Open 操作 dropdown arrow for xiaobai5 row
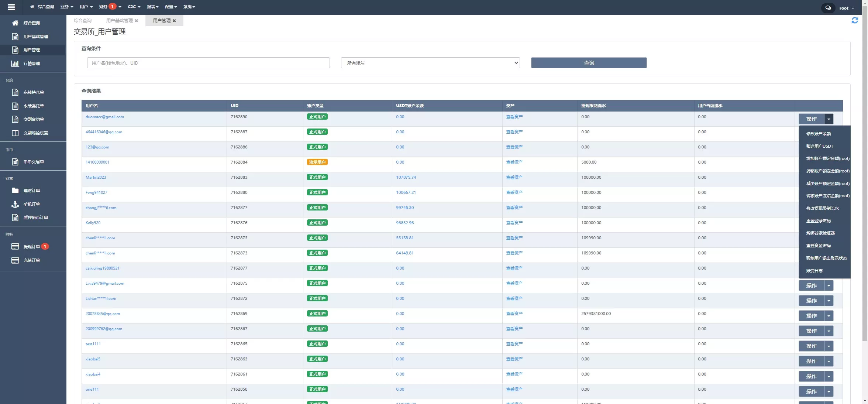The height and width of the screenshot is (404, 868). [x=829, y=361]
